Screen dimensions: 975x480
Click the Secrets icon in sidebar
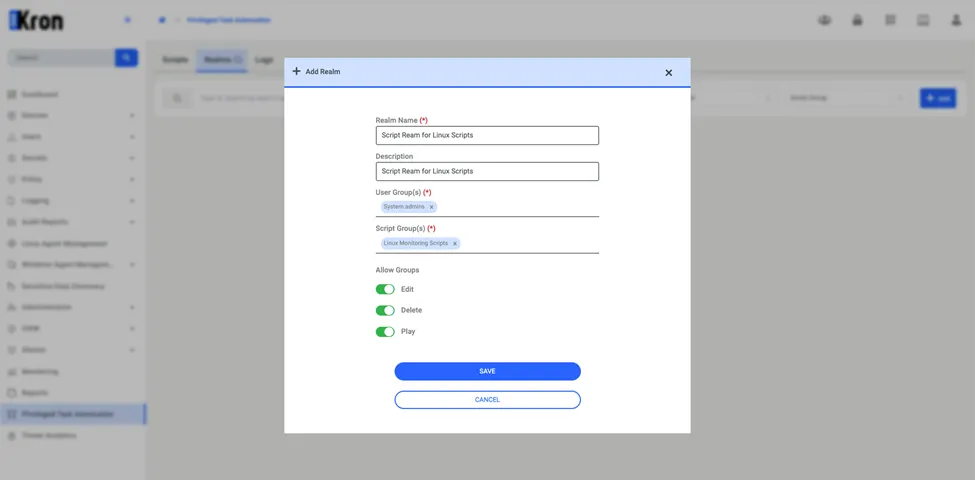click(11, 158)
